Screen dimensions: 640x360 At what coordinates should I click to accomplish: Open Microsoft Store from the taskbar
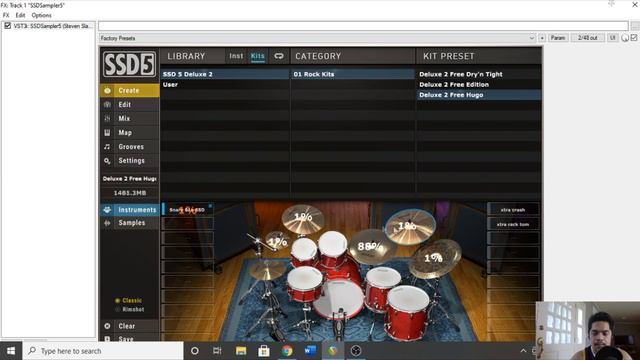(264, 351)
